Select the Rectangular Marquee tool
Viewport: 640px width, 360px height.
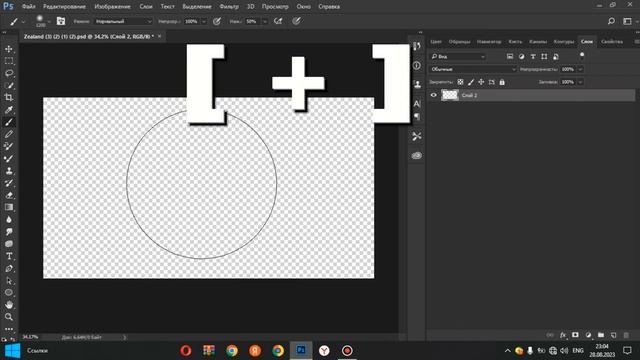pos(9,61)
